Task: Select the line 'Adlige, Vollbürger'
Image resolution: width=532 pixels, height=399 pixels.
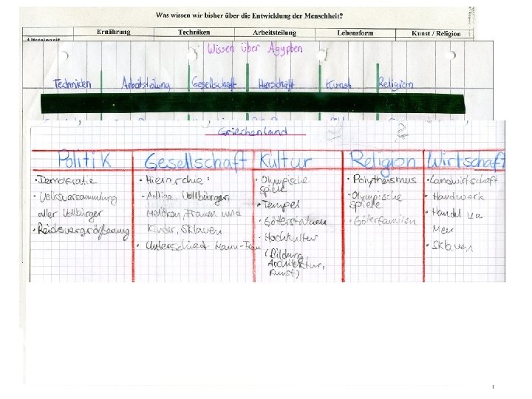Action: click(186, 197)
